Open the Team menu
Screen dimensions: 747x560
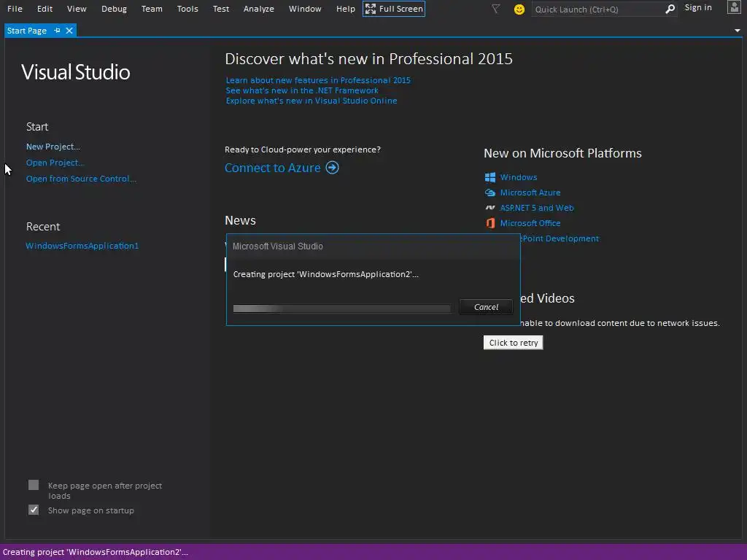click(x=152, y=9)
